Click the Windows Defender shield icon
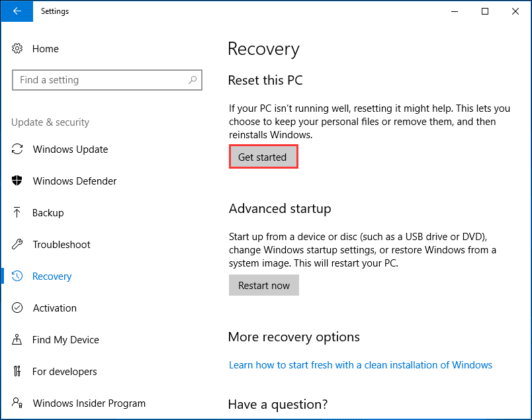This screenshot has width=532, height=420. click(18, 181)
